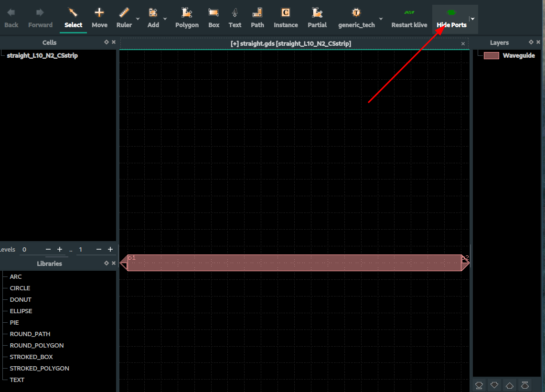
Task: Move layer to top with arrow button
Action: coord(525,385)
